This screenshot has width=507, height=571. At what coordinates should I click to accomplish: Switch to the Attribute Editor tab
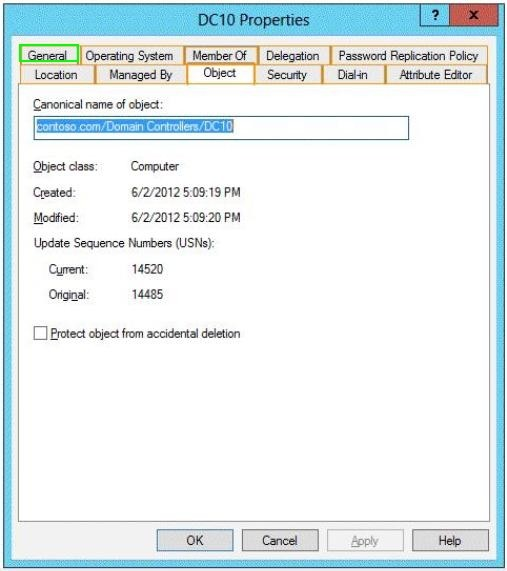tap(436, 75)
